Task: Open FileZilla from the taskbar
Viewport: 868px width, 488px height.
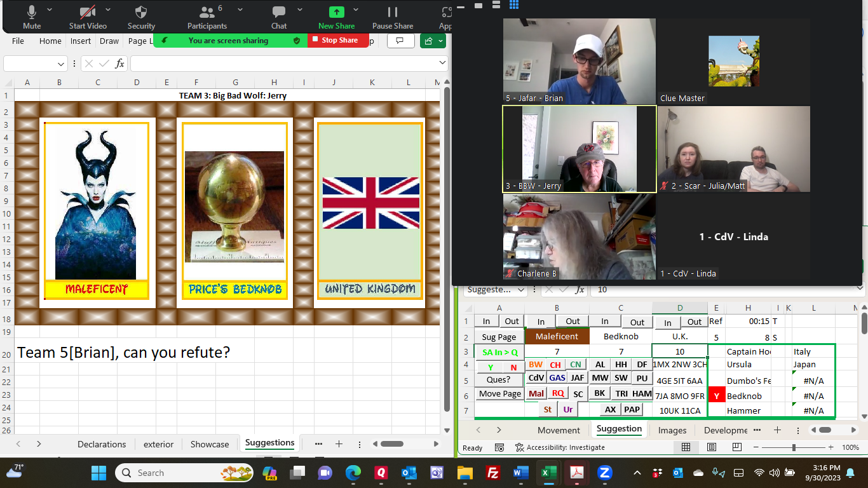Action: click(x=492, y=473)
